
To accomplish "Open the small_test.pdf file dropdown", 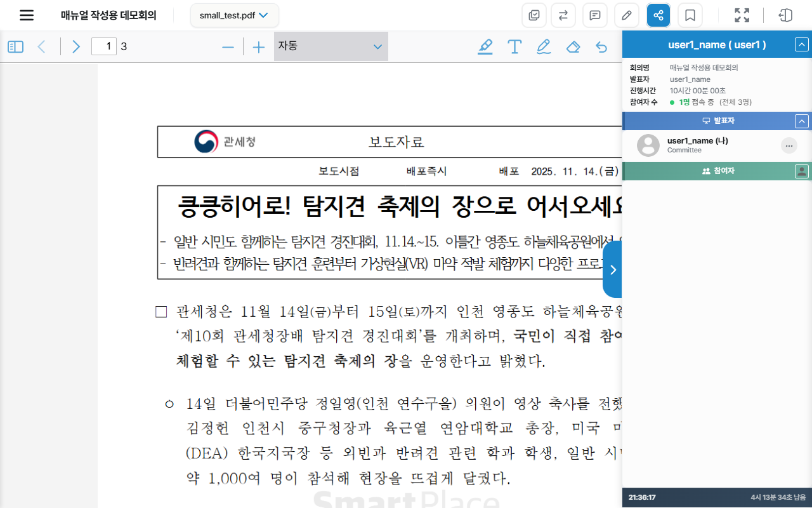I will [234, 15].
